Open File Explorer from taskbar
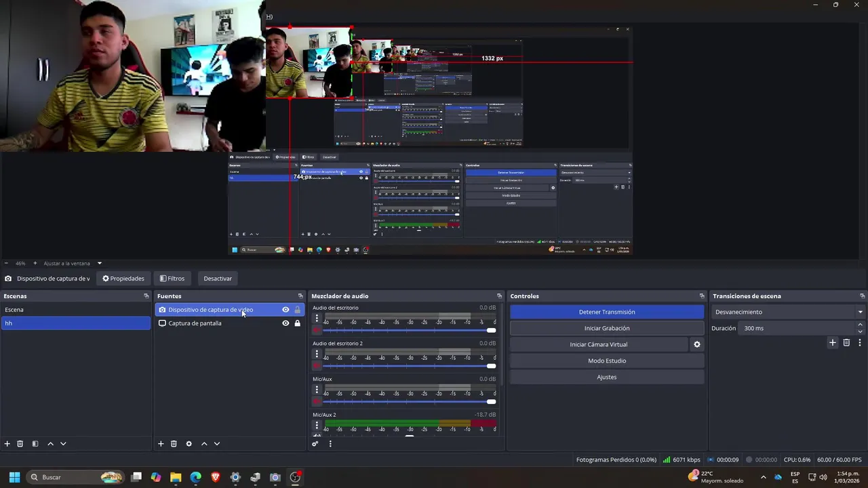 (x=176, y=477)
